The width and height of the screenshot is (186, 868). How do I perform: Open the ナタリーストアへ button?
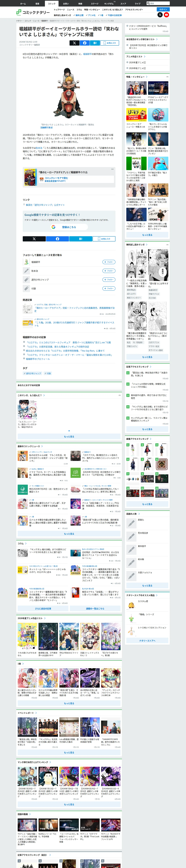pyautogui.click(x=147, y=641)
